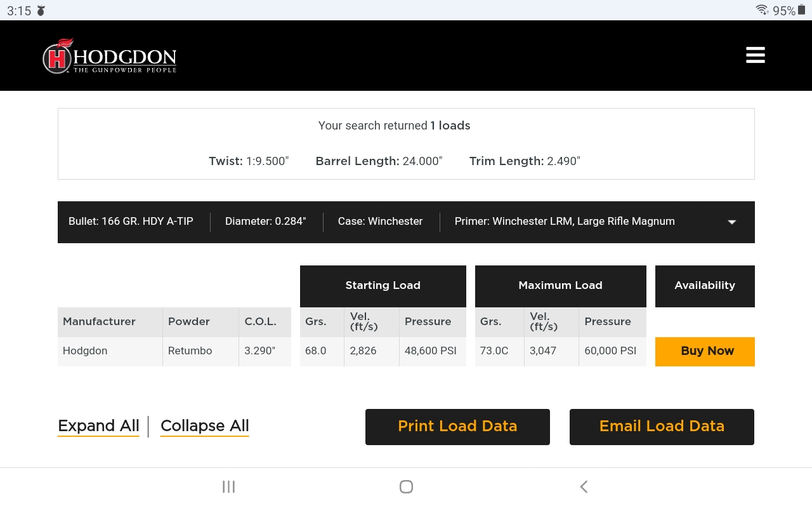Select the 60,000 PSI pressure cell
The width and height of the screenshot is (812, 508).
(x=613, y=351)
